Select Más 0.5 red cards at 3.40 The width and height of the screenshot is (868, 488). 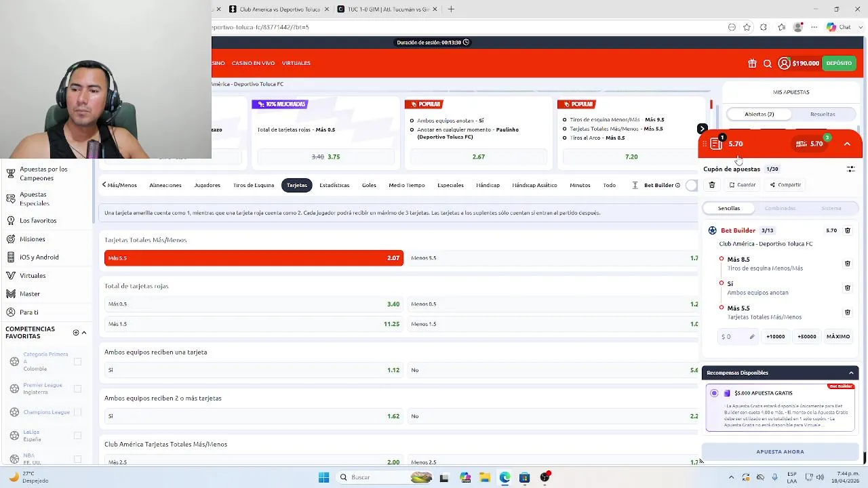click(x=254, y=304)
